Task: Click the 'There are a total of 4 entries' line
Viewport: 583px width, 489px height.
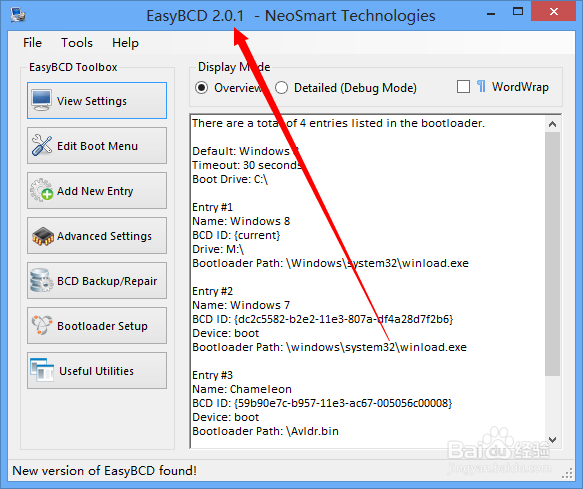Action: point(338,123)
